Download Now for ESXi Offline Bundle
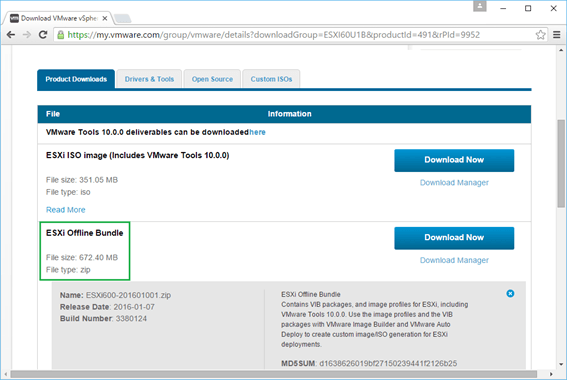This screenshot has height=380, width=567. point(454,238)
